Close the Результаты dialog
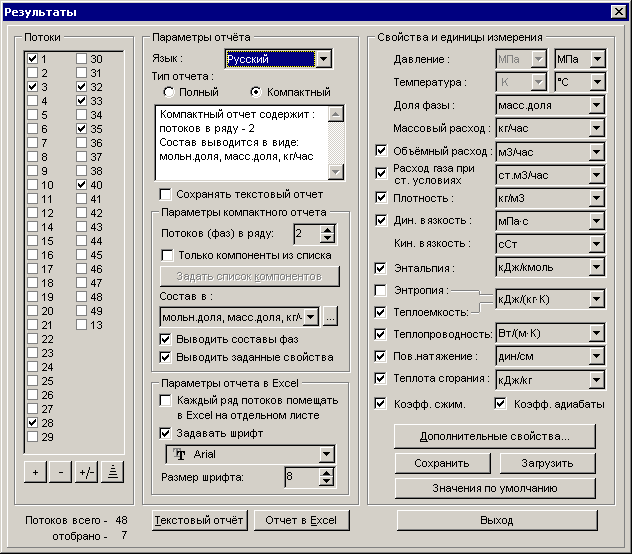This screenshot has width=632, height=554. click(x=618, y=12)
